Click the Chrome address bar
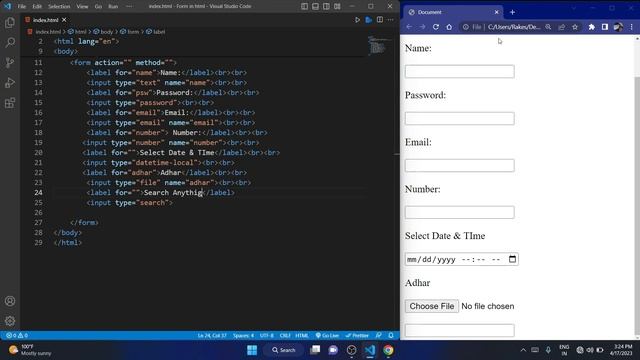Viewport: 640px width, 360px height. coord(514,27)
